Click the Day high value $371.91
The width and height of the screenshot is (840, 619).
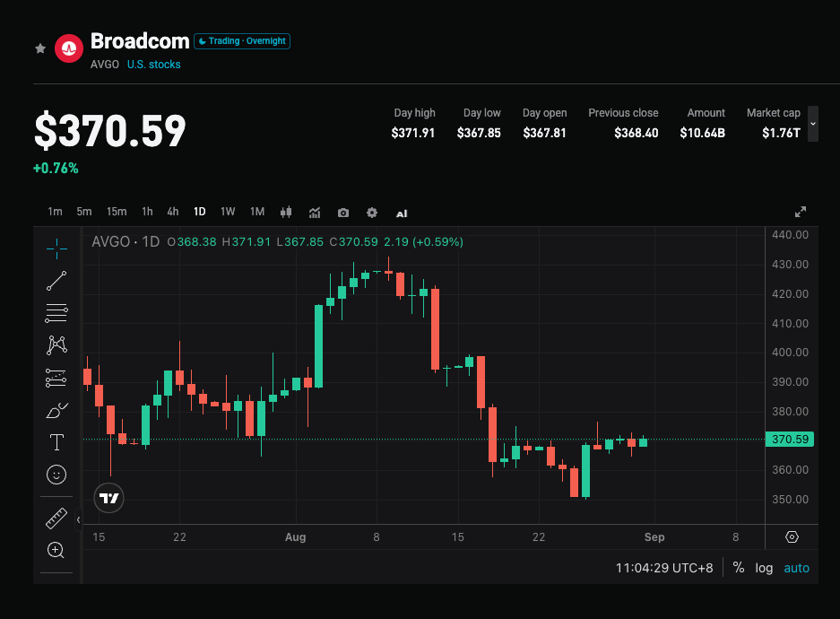pos(413,133)
